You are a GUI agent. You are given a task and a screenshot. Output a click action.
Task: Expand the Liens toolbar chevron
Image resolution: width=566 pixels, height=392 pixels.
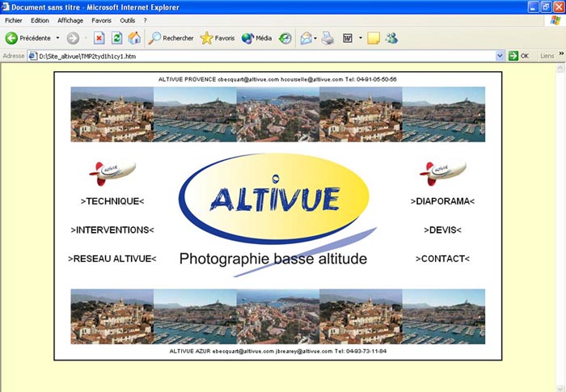pyautogui.click(x=561, y=53)
